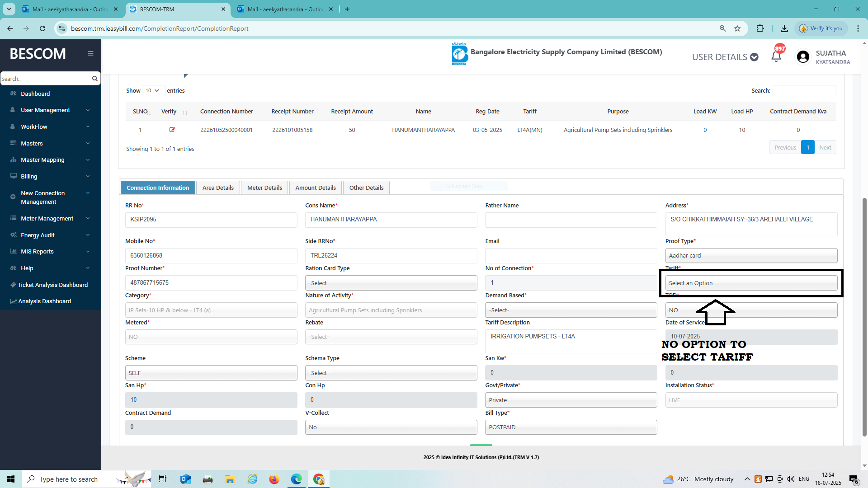Screen dimensions: 868x488
Task: Switch to first Outlook Mail browser tab
Action: coord(70,9)
